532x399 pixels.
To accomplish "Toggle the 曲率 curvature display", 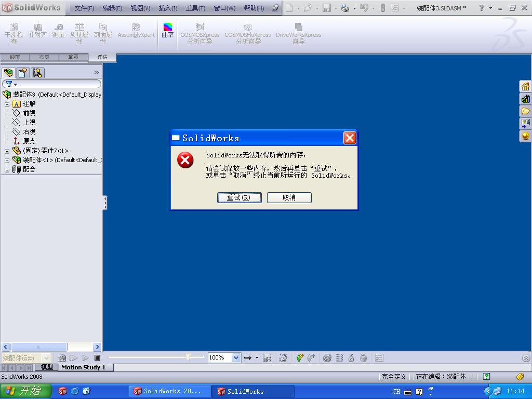I will pos(168,31).
